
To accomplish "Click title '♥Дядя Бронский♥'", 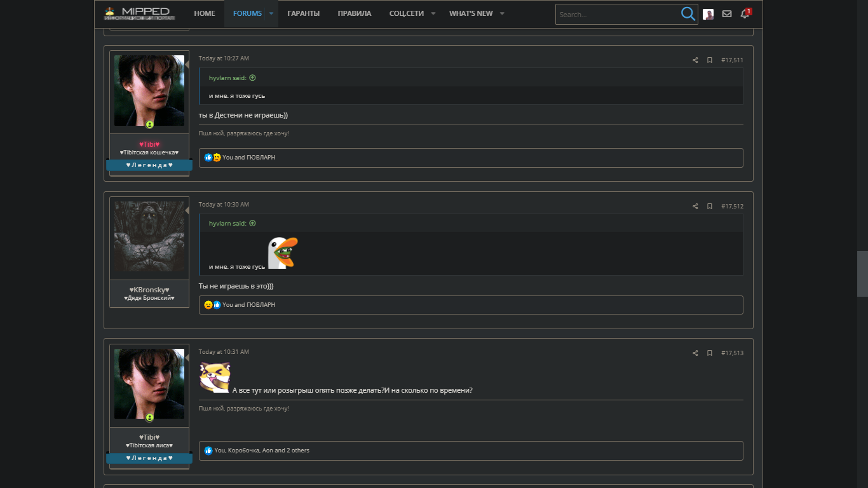I will point(149,298).
